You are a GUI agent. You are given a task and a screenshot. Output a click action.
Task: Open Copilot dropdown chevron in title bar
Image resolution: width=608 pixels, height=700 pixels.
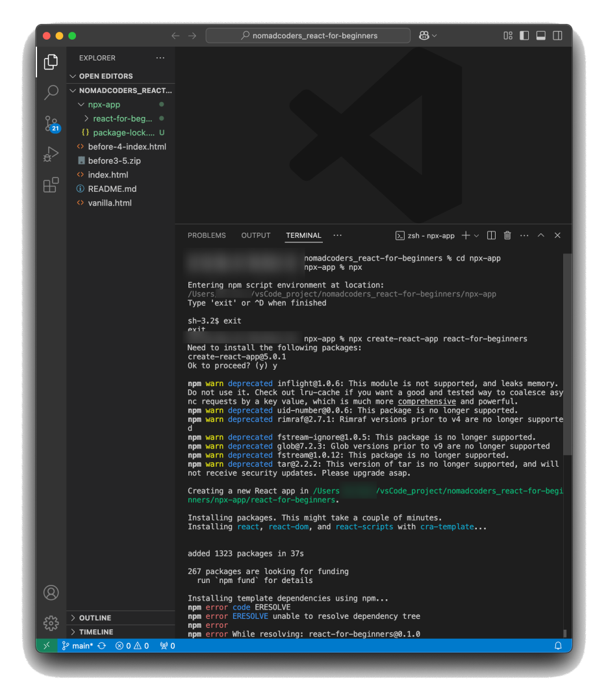435,36
